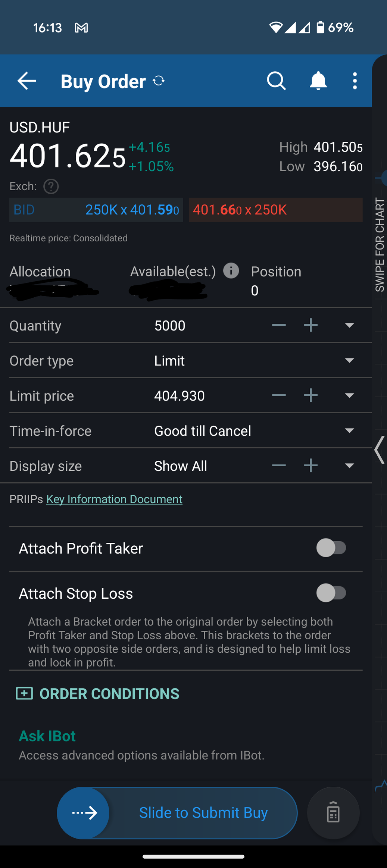This screenshot has width=387, height=868.
Task: Tap the refresh icon beside Buy Order
Action: (159, 81)
